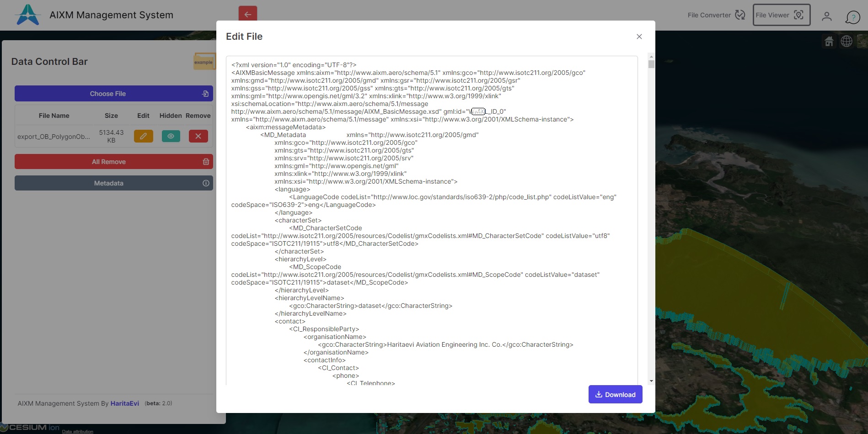The width and height of the screenshot is (868, 434).
Task: Click the scrollbar down arrow in editor
Action: coord(651,381)
